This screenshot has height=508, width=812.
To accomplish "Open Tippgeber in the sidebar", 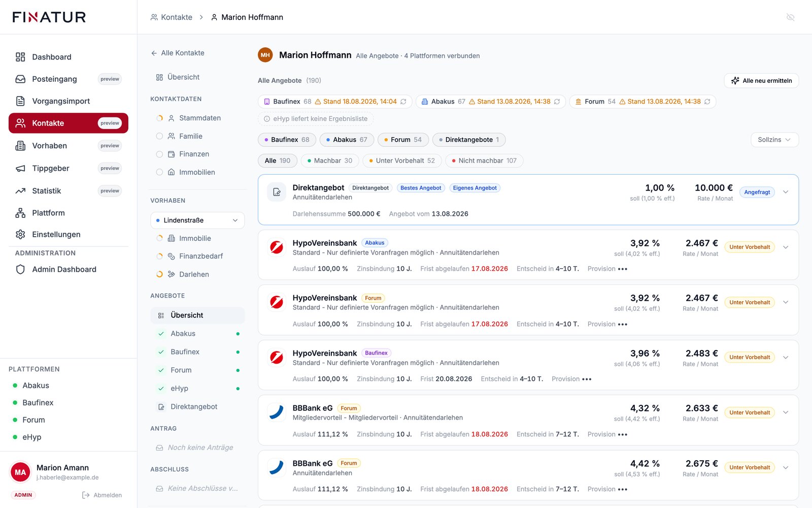I will coord(69,168).
